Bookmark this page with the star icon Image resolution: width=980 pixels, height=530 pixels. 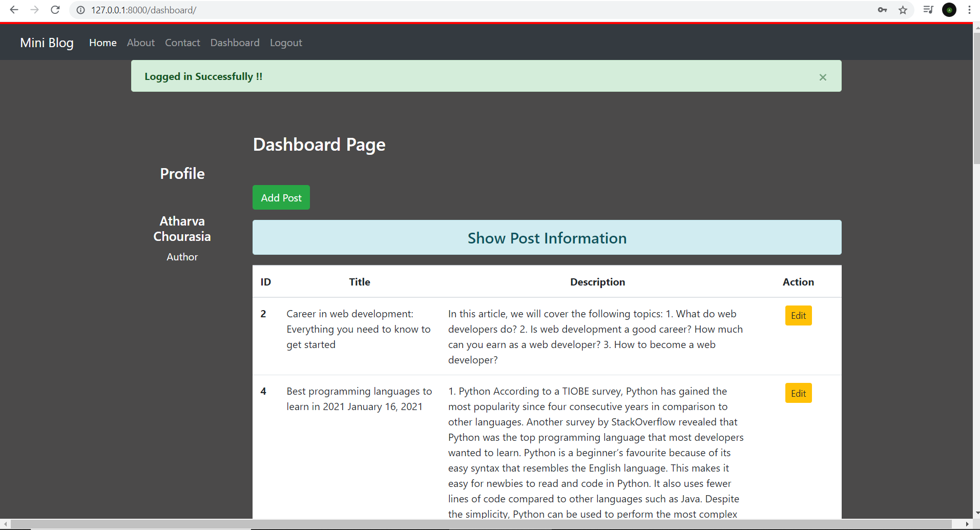(x=903, y=10)
